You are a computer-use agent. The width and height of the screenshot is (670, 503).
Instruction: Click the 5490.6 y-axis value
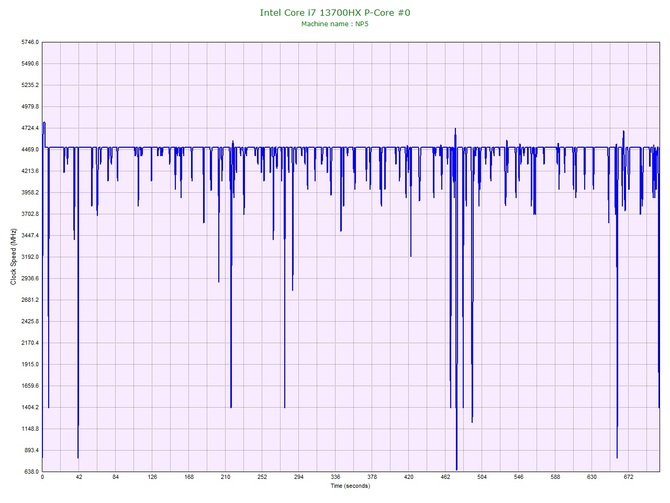click(x=30, y=64)
